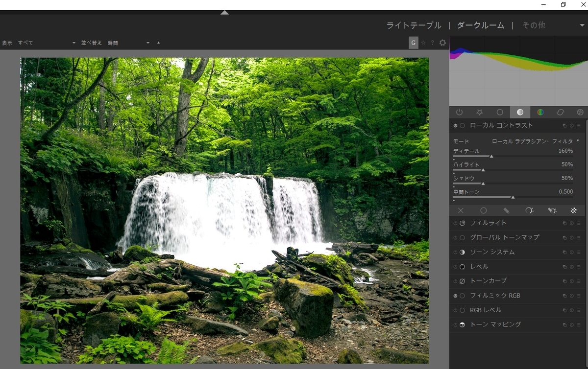Image resolution: width=588 pixels, height=369 pixels.
Task: Open presets menu for トーンカーブ
Action: (578, 281)
